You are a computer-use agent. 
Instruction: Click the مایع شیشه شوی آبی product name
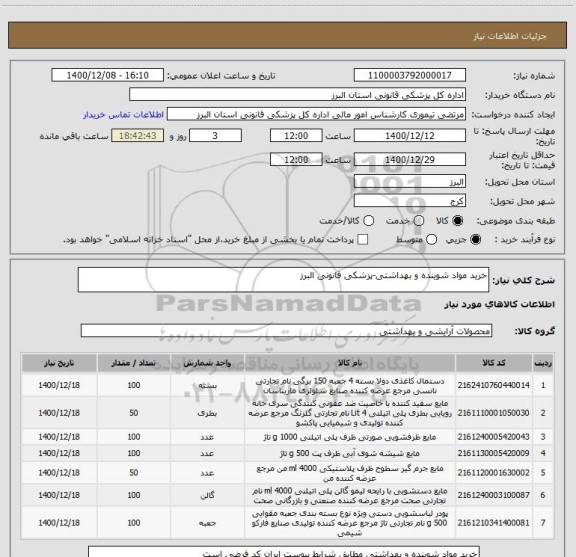click(350, 454)
